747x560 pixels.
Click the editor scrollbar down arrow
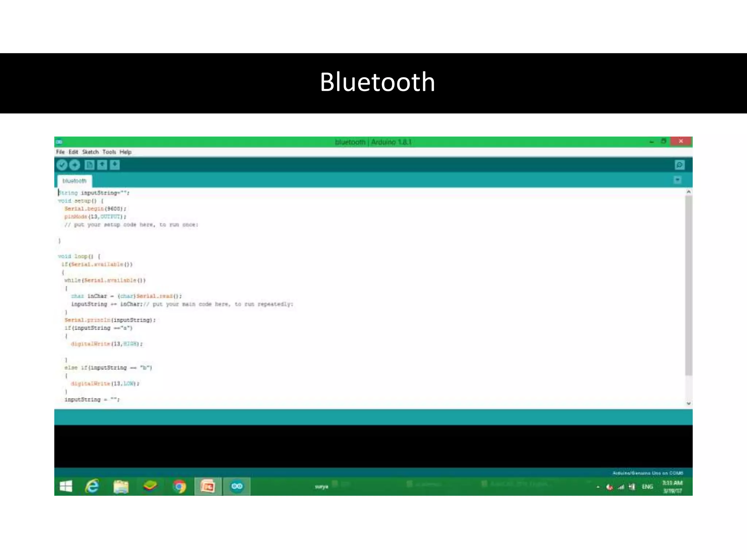(x=689, y=403)
